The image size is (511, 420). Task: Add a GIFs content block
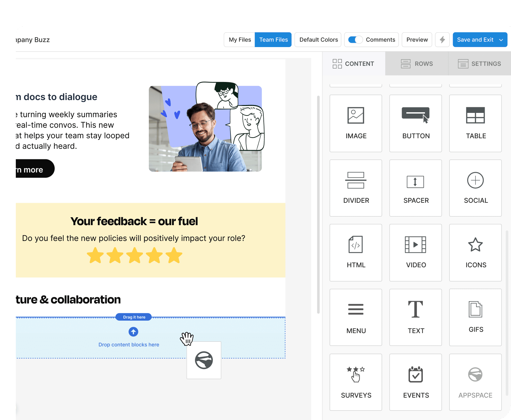475,317
